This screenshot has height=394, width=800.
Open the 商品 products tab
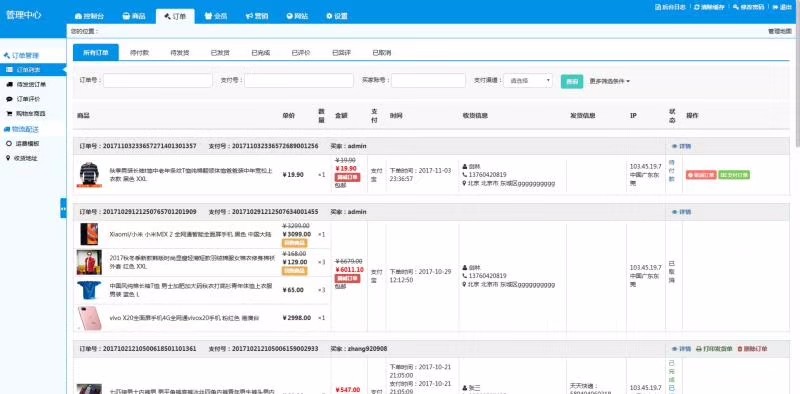[134, 16]
